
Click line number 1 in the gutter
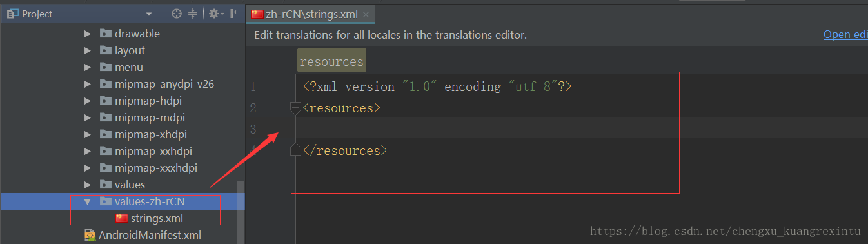click(253, 86)
